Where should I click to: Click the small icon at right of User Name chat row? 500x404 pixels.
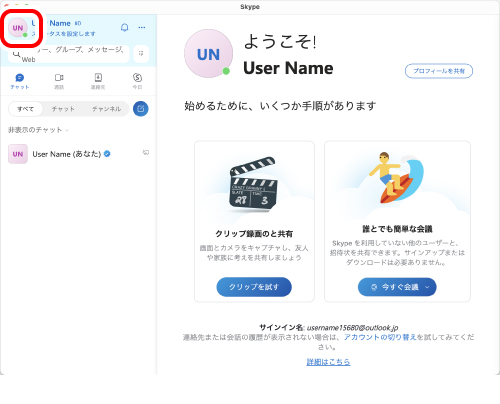146,152
